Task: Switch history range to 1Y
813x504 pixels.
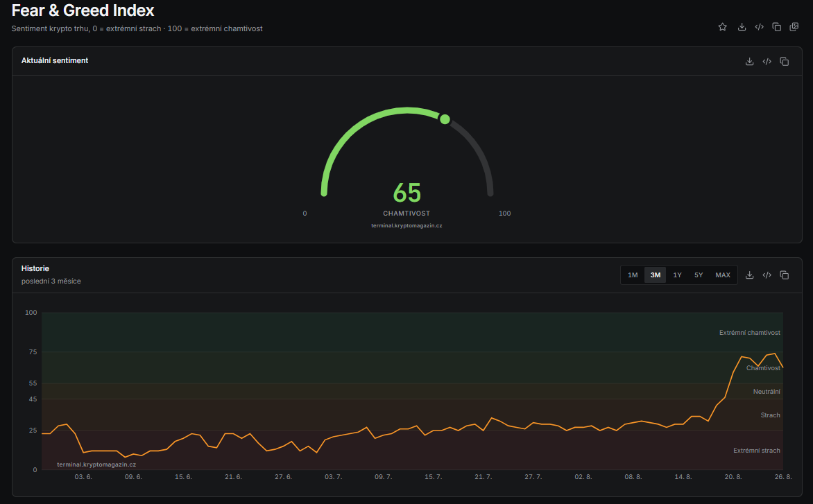Action: [677, 275]
